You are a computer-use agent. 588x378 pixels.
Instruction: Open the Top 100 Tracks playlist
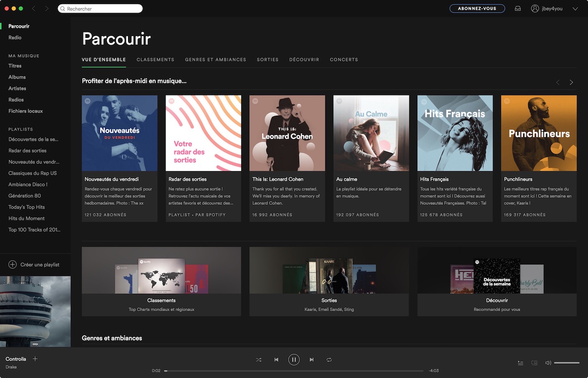[x=34, y=230]
